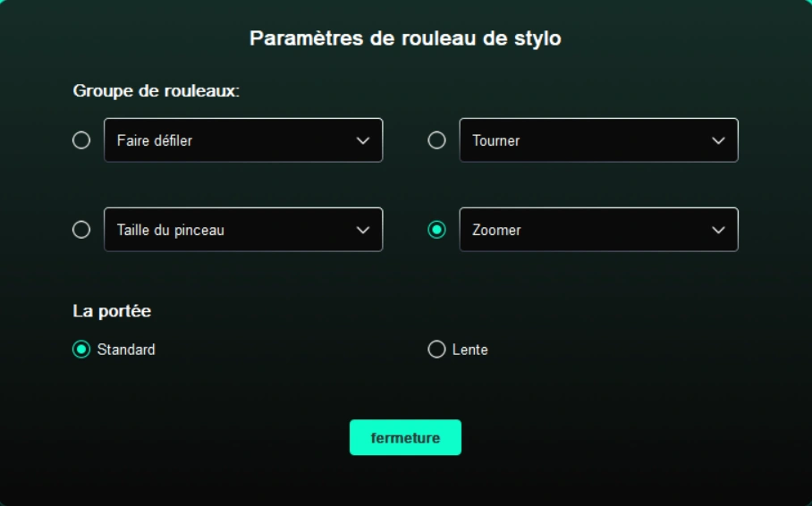Select the radio button beside Tourner
The width and height of the screenshot is (812, 506).
pyautogui.click(x=437, y=140)
